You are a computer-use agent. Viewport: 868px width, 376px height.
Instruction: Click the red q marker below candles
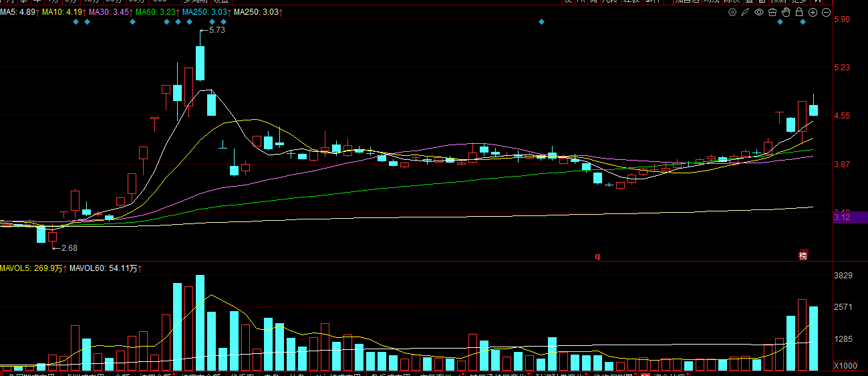pyautogui.click(x=597, y=256)
